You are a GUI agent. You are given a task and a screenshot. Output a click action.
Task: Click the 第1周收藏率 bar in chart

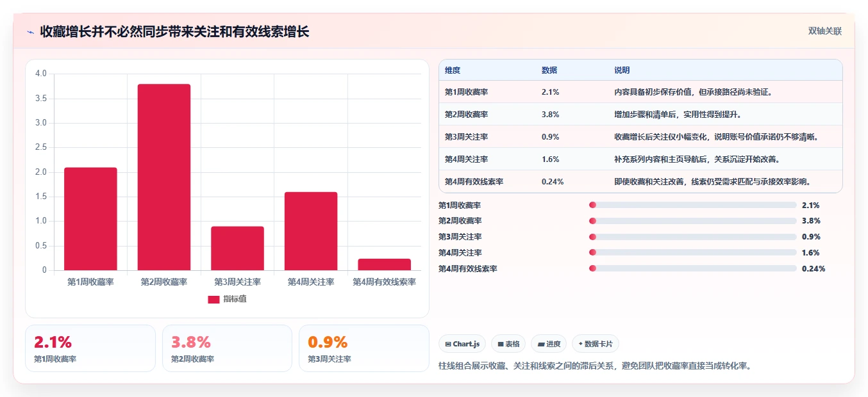(90, 219)
